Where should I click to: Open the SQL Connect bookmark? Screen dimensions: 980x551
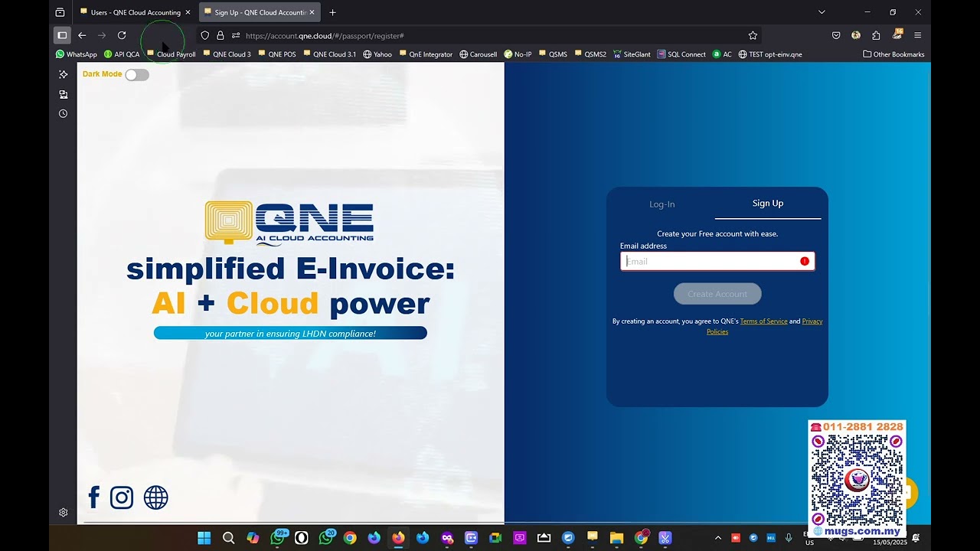coord(681,54)
